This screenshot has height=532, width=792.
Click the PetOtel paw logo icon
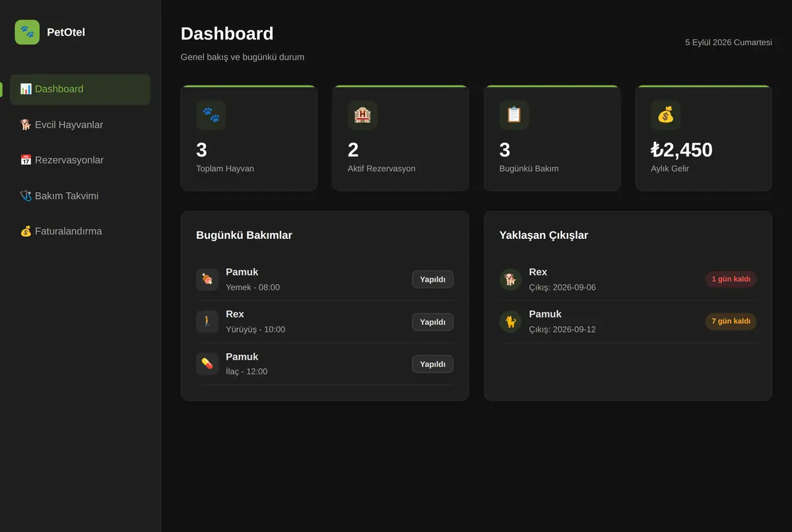click(27, 32)
